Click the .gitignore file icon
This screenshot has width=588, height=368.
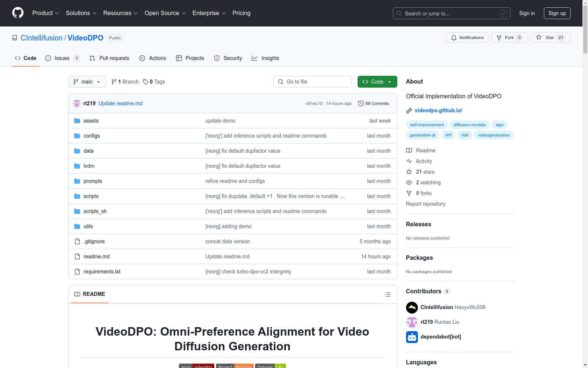[x=77, y=241]
